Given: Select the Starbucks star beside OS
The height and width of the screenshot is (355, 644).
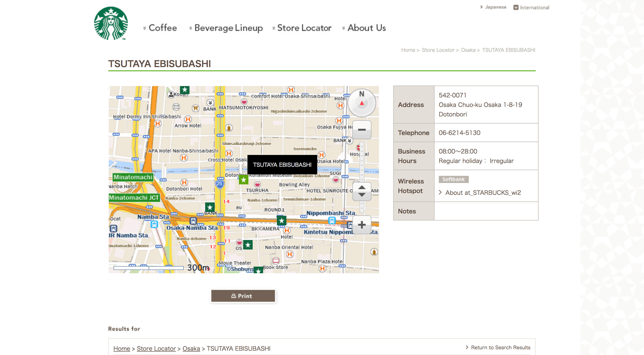Looking at the screenshot, I should pos(248,245).
